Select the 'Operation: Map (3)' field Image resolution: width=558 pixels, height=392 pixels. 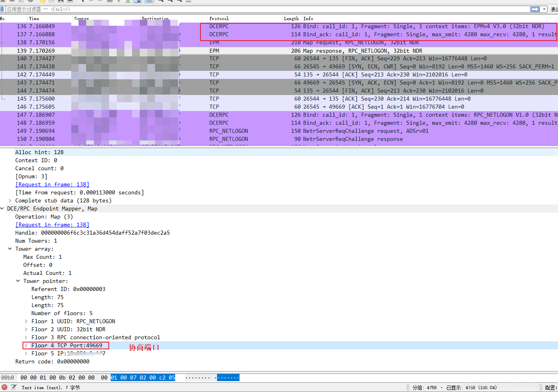pyautogui.click(x=44, y=217)
